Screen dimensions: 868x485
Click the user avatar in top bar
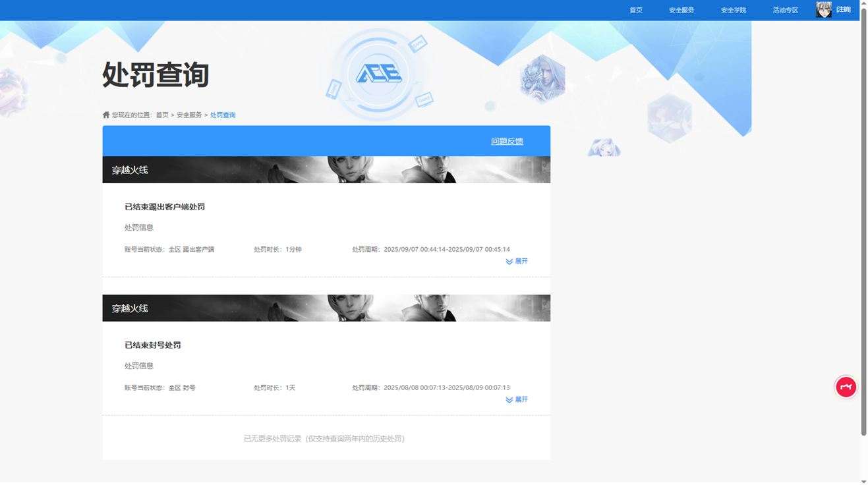(x=823, y=10)
